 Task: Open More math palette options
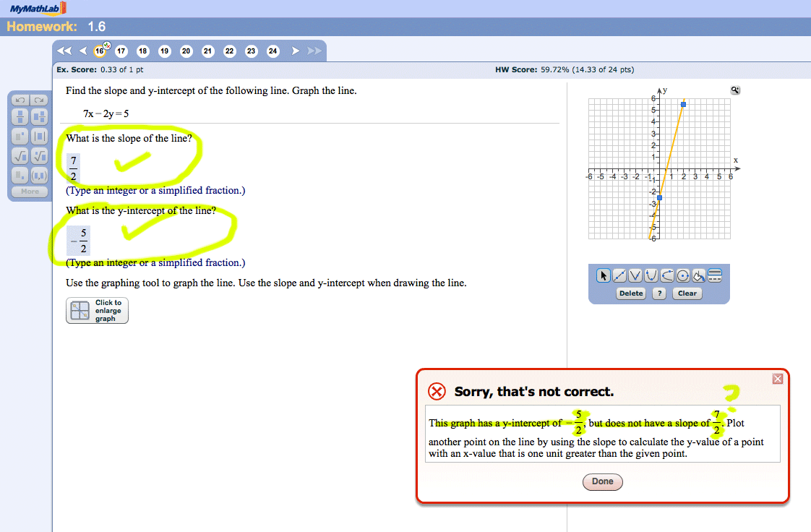(x=30, y=192)
